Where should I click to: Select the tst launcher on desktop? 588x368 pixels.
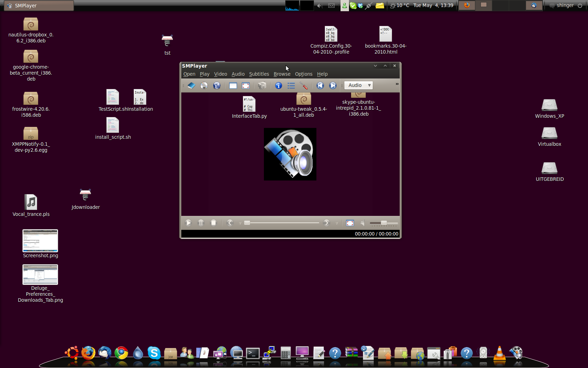coord(167,45)
